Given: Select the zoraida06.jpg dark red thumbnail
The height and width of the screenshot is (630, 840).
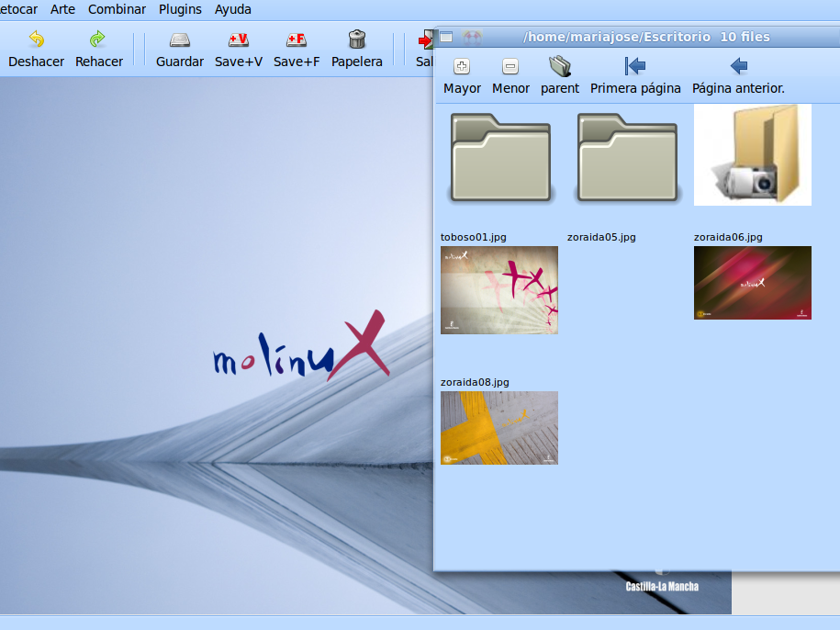Looking at the screenshot, I should coord(753,283).
